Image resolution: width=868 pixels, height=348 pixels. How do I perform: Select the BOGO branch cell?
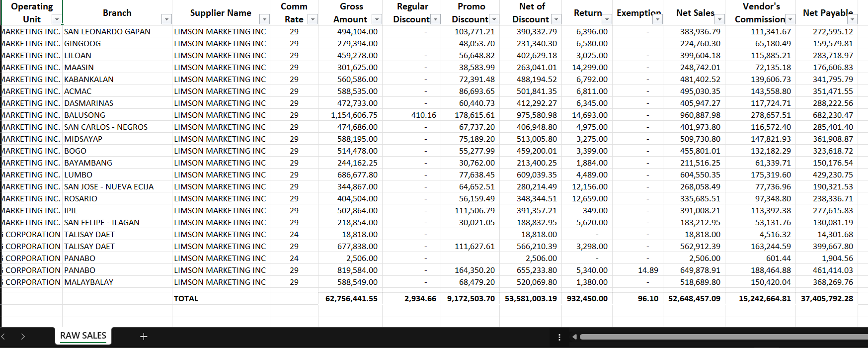pyautogui.click(x=117, y=151)
